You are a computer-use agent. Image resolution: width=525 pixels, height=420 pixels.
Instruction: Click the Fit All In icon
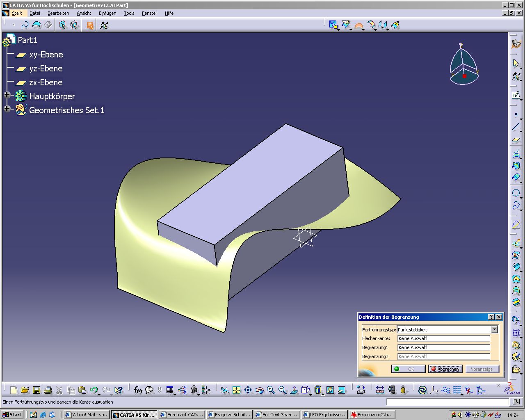(237, 390)
